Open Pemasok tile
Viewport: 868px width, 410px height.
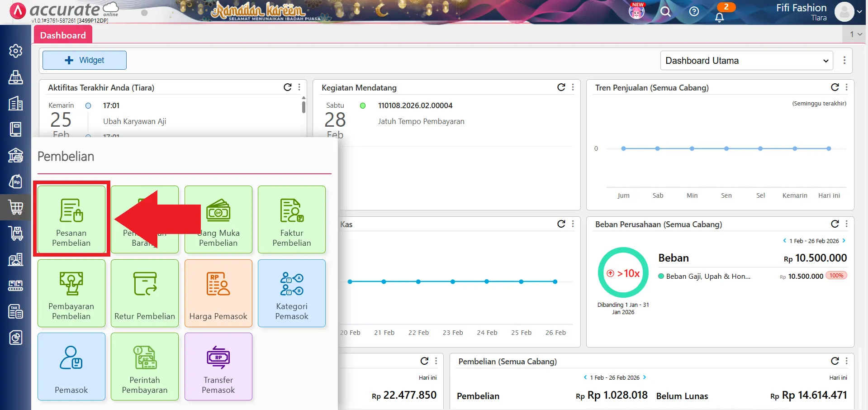71,367
